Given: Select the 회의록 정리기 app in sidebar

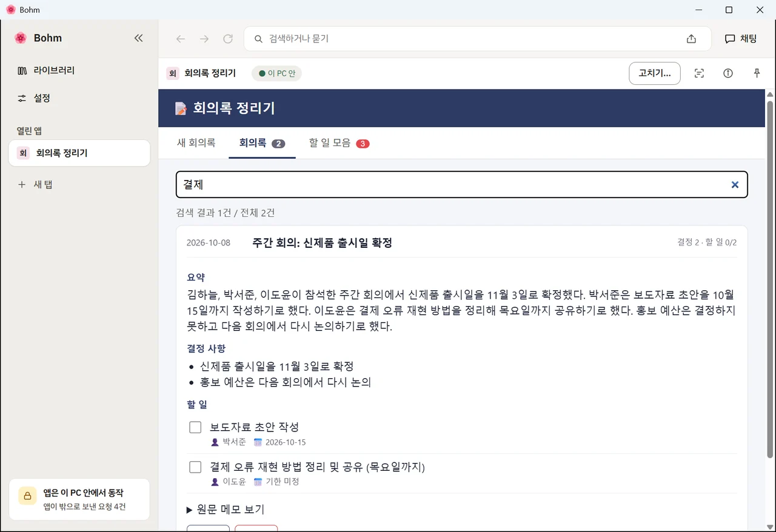Looking at the screenshot, I should [79, 153].
